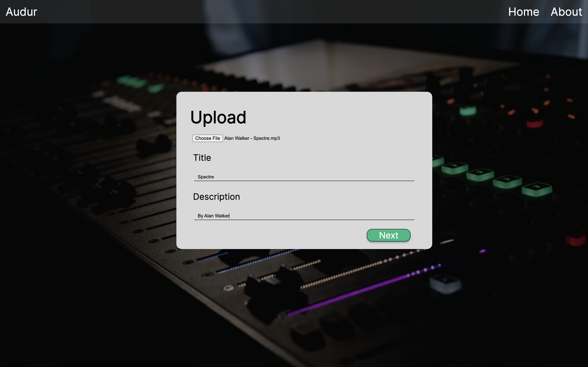Focus the Description input field
Image resolution: width=588 pixels, height=367 pixels.
point(304,215)
